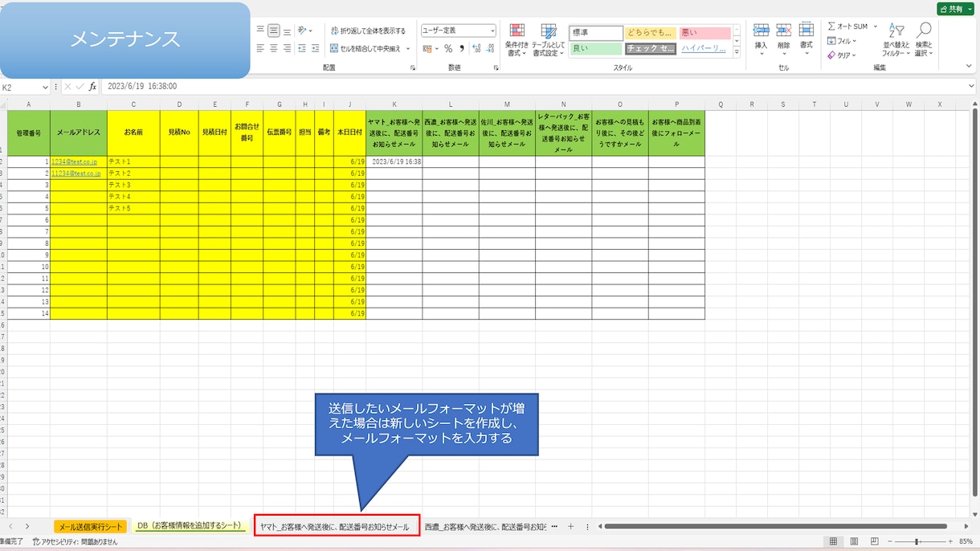Click the formula bar cancel X icon
980x551 pixels.
pyautogui.click(x=67, y=87)
